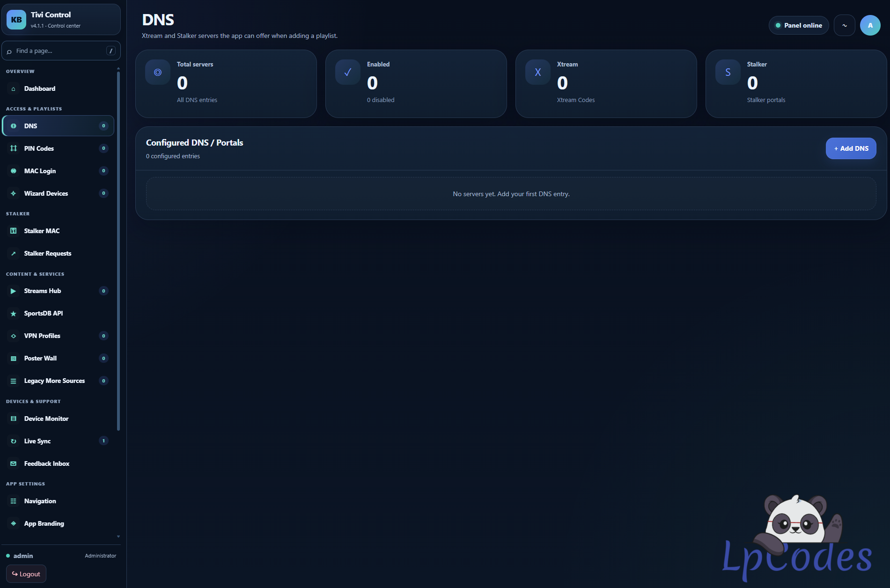Click the Enabled checkmark card icon

(348, 72)
